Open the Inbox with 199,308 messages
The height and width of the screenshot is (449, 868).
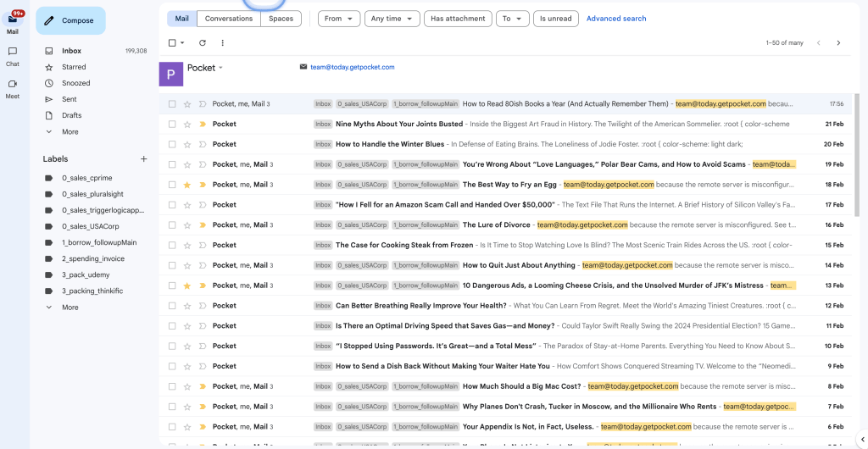[95, 51]
